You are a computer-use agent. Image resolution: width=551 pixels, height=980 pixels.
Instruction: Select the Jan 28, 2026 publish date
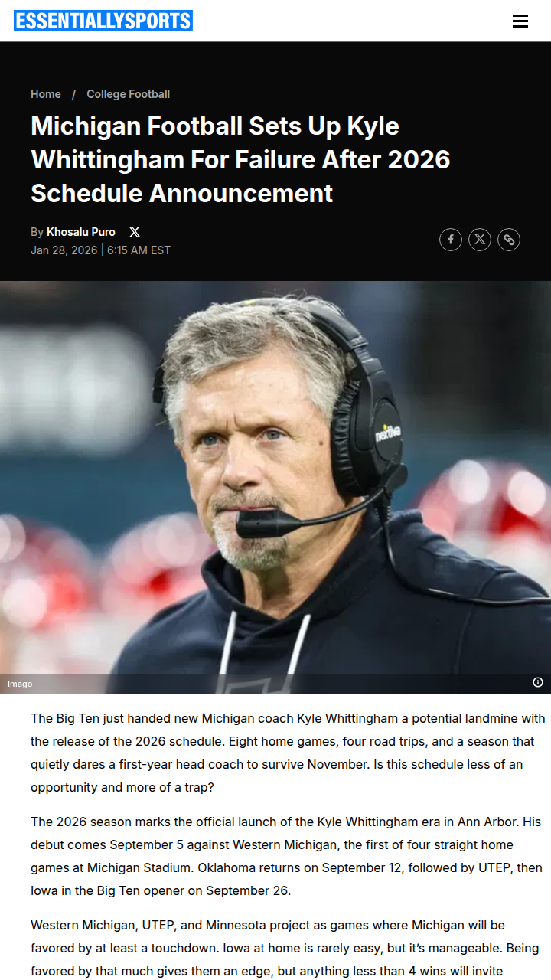pyautogui.click(x=64, y=250)
